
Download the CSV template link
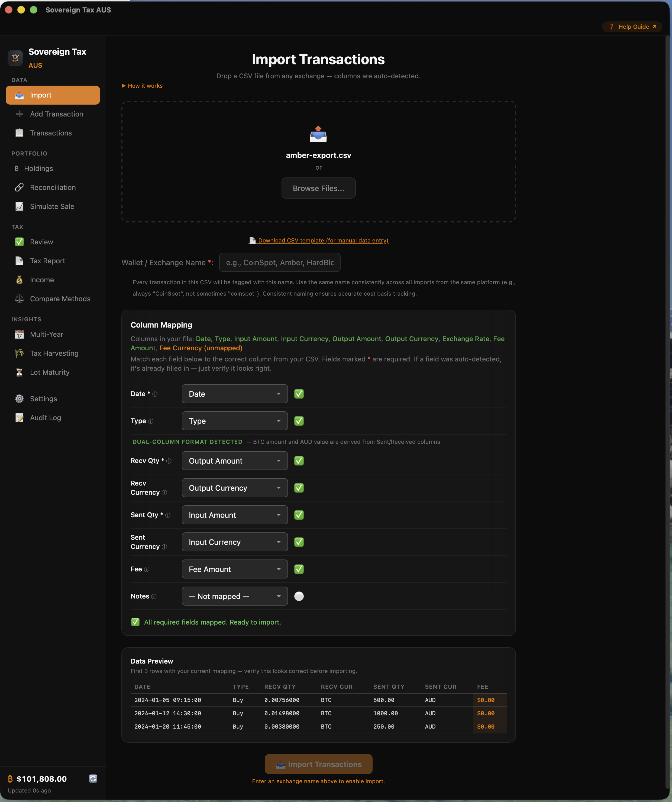pyautogui.click(x=323, y=241)
